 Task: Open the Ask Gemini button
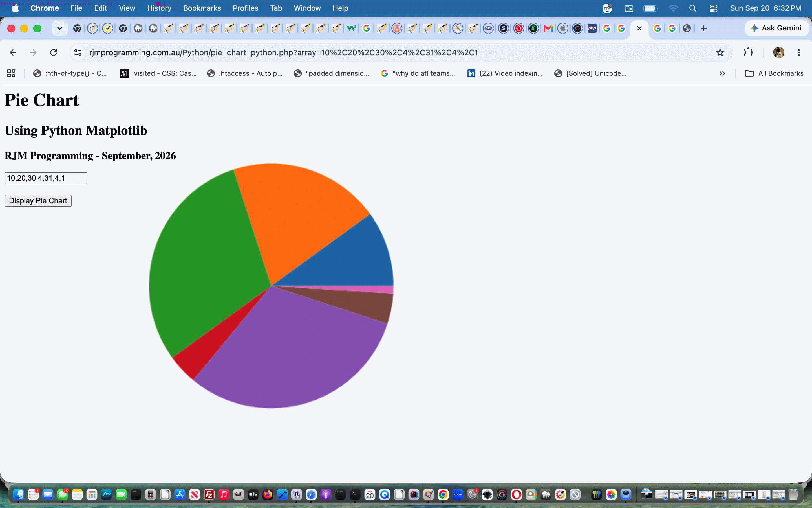(x=776, y=28)
